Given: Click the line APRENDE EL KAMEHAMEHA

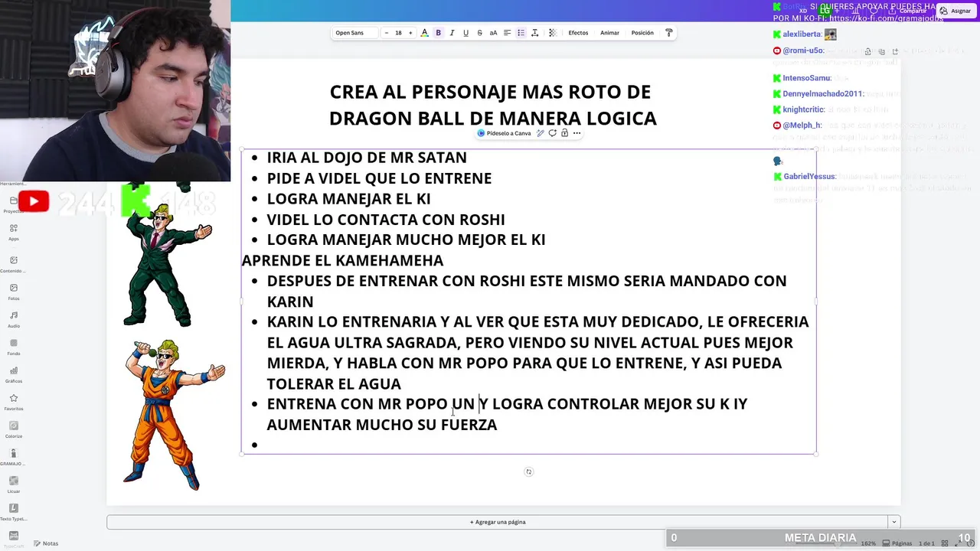Looking at the screenshot, I should [342, 261].
